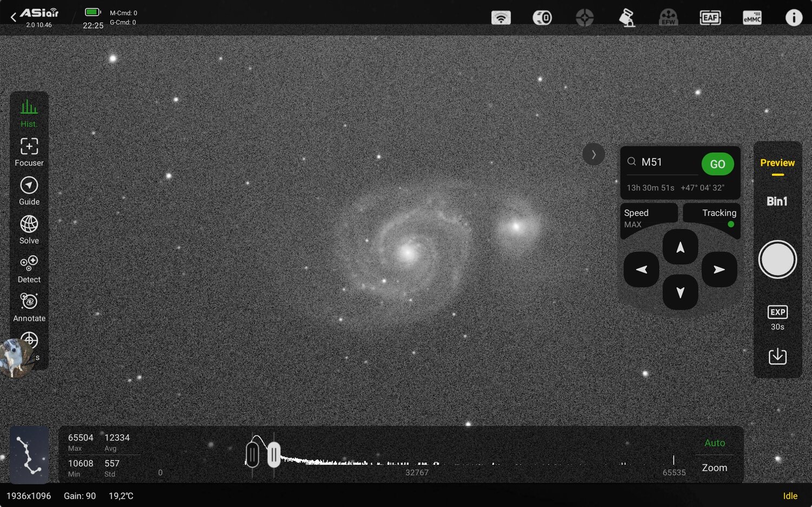Open the Detect tool

[x=29, y=268]
